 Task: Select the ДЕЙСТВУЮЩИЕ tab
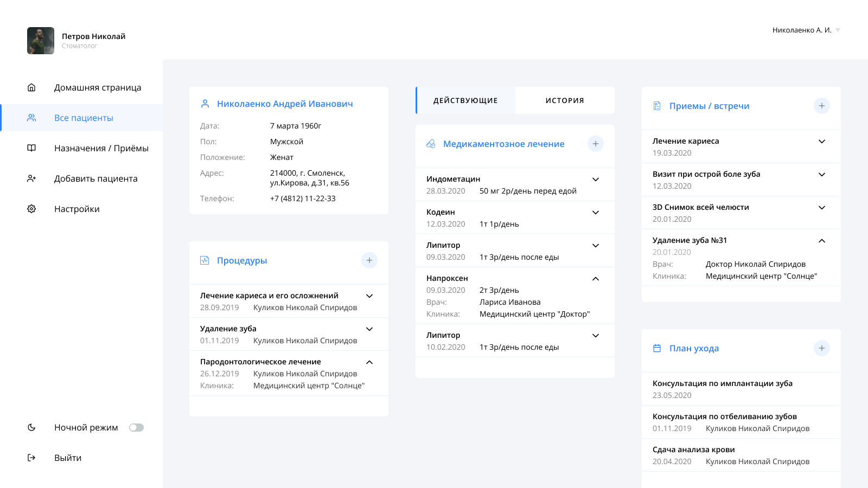pyautogui.click(x=465, y=100)
